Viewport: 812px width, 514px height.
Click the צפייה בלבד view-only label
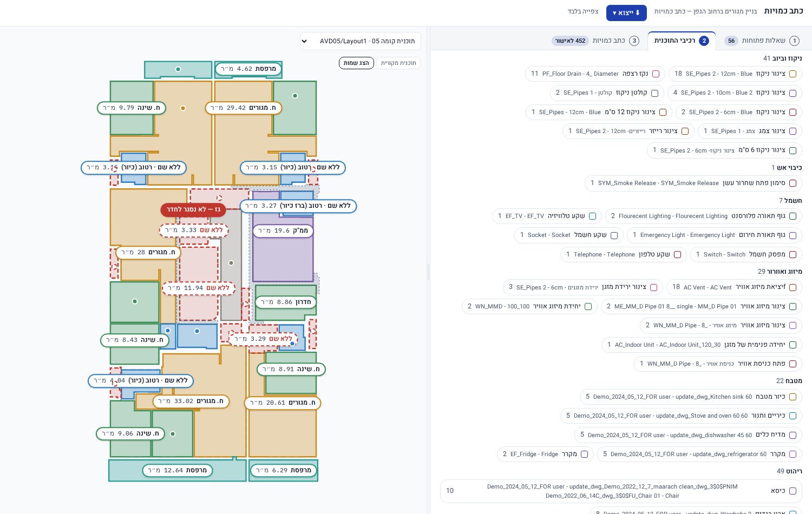click(583, 11)
